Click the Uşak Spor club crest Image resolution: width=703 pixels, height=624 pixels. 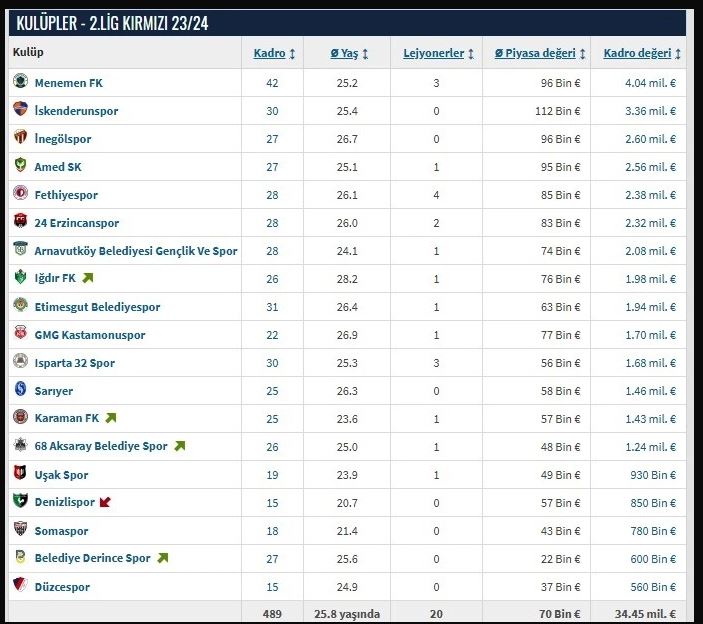[x=20, y=473]
